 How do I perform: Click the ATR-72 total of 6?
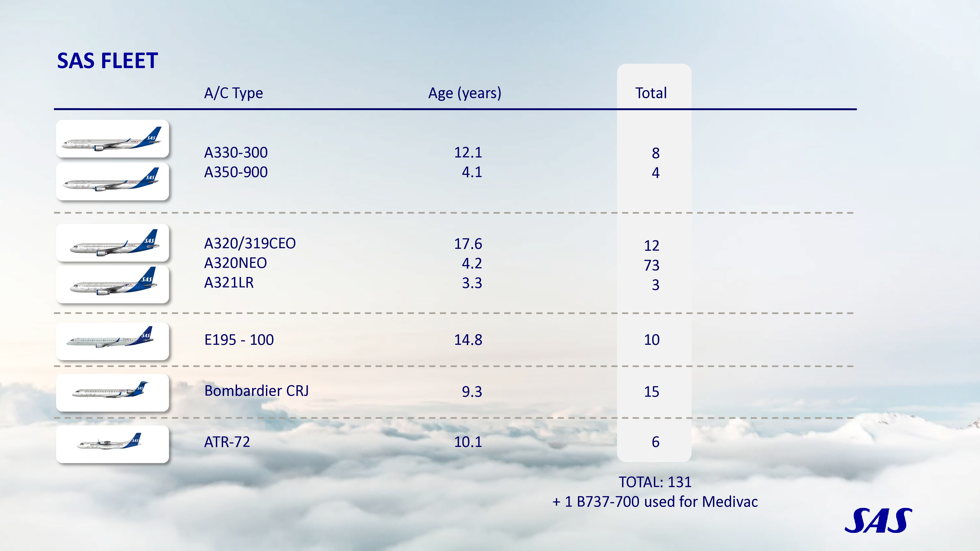point(655,442)
